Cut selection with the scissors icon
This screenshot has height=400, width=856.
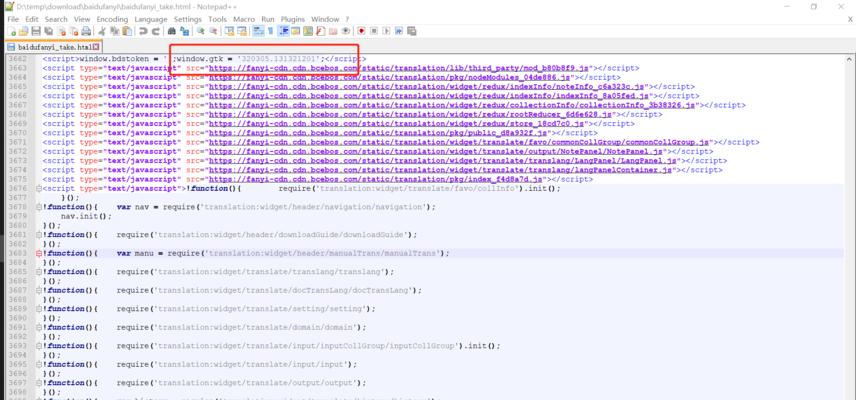tap(102, 31)
